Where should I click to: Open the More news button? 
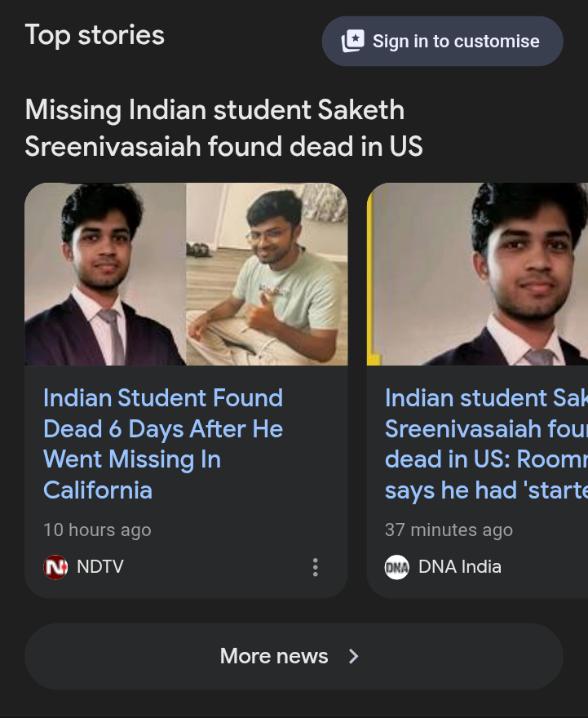point(274,656)
